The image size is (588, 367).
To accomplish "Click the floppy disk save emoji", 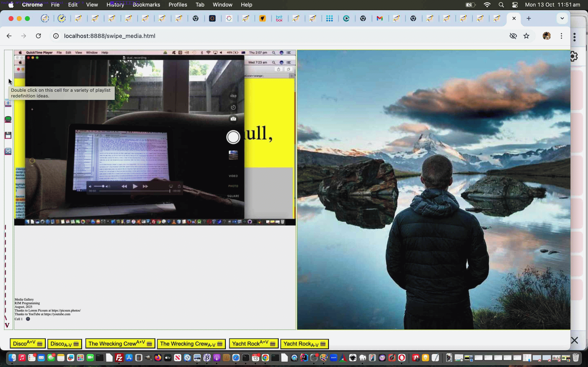I will (8, 135).
